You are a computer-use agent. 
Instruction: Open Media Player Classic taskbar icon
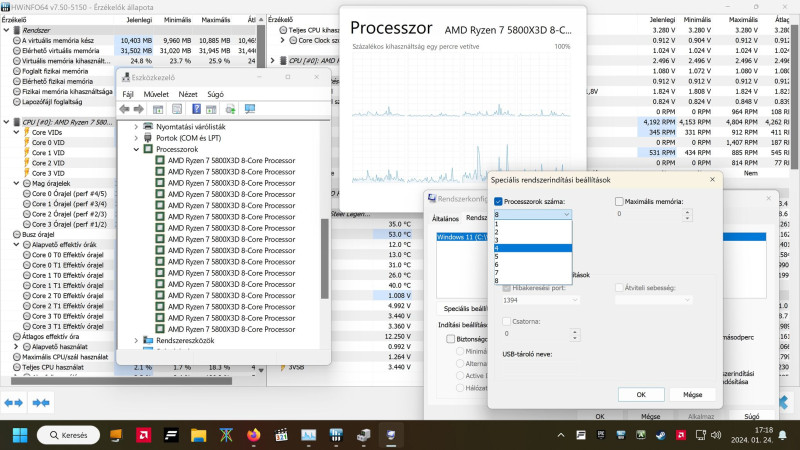click(x=281, y=435)
